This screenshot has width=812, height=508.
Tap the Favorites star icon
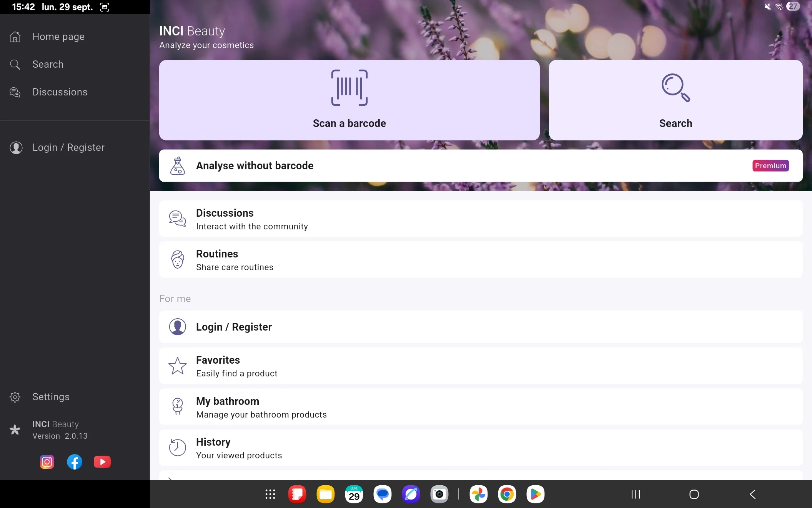pos(178,366)
